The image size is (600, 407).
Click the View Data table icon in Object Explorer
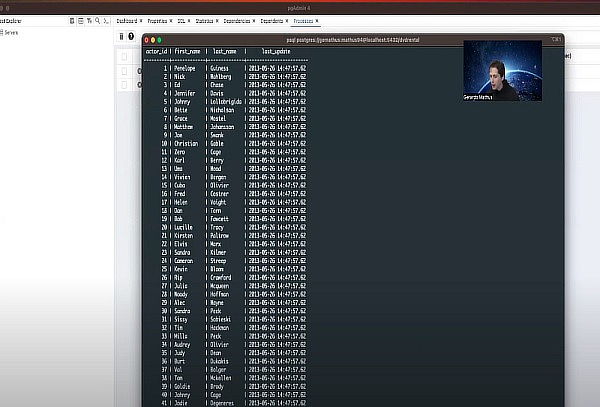81,21
